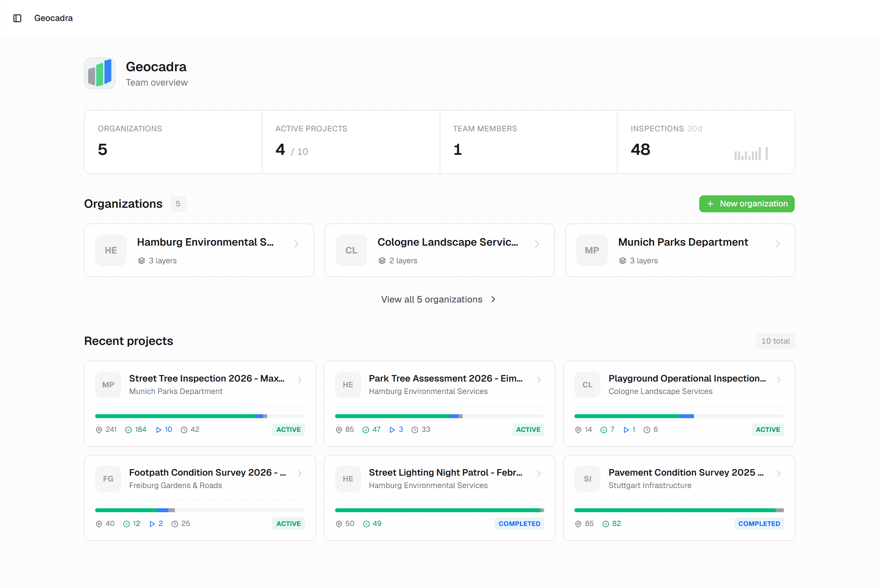Click layers icon under Hamburg Environmental
879x588 pixels.
coord(142,261)
